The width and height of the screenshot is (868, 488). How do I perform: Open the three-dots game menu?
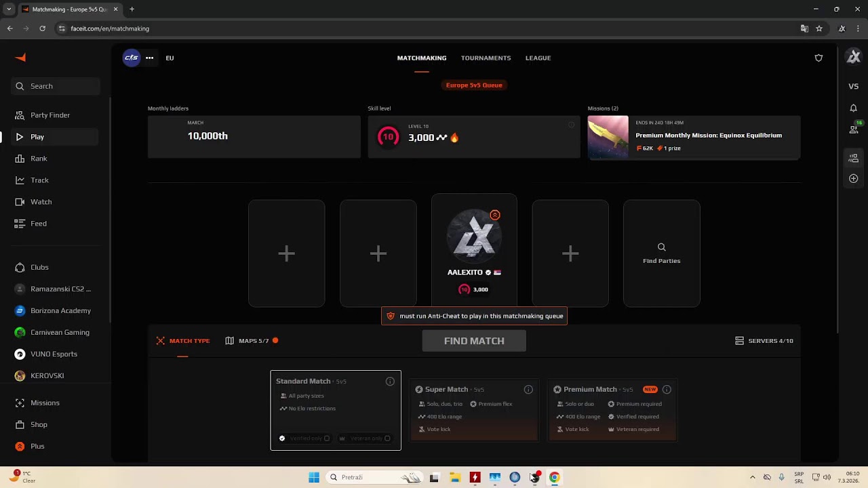(149, 58)
